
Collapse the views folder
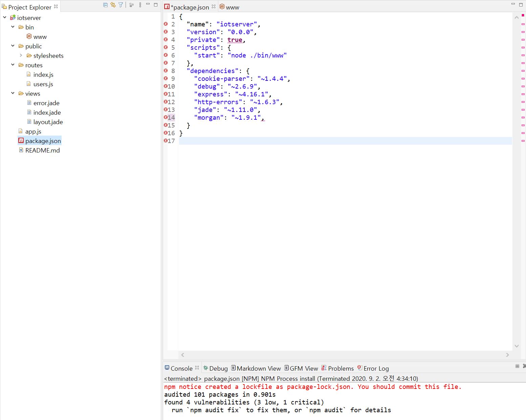[13, 93]
